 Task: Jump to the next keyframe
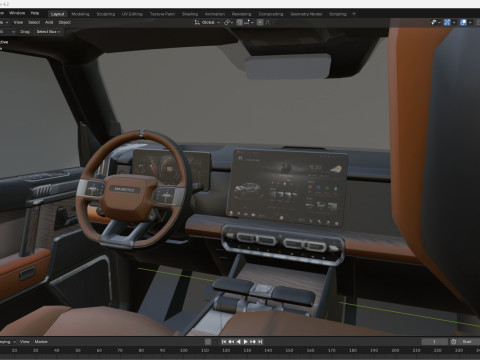tap(253, 342)
